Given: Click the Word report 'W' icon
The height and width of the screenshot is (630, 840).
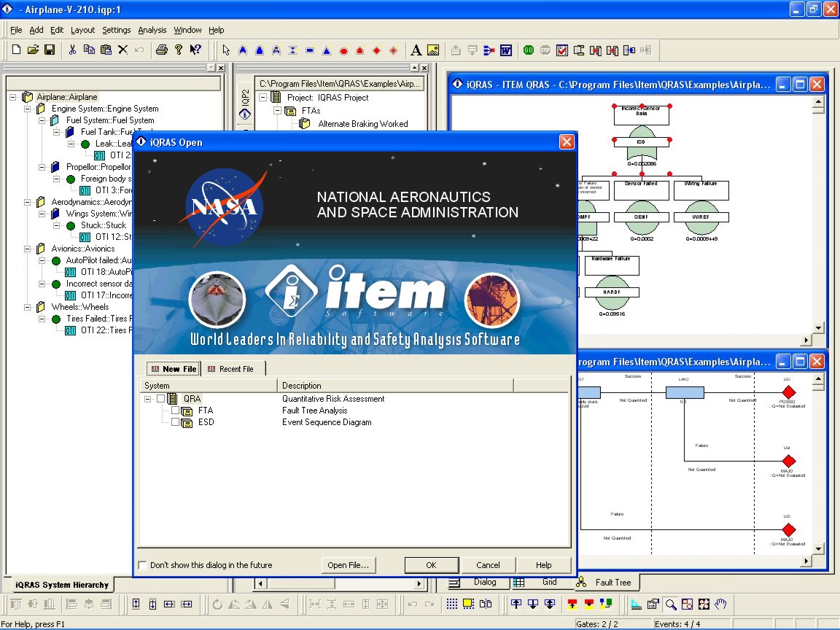Looking at the screenshot, I should [506, 50].
